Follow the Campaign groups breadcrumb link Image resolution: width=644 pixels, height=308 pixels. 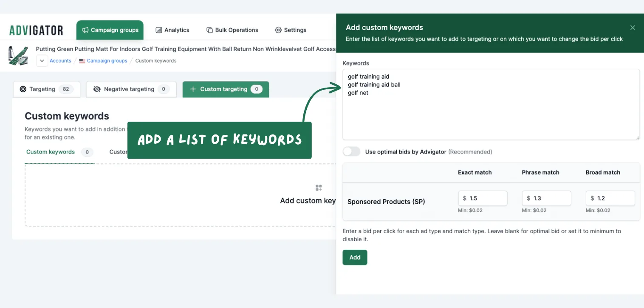107,61
